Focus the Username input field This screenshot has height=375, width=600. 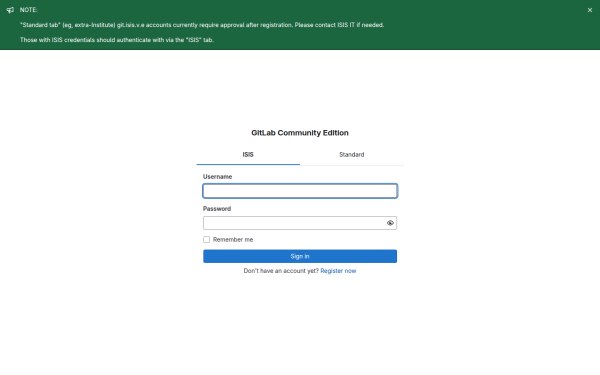click(x=300, y=191)
